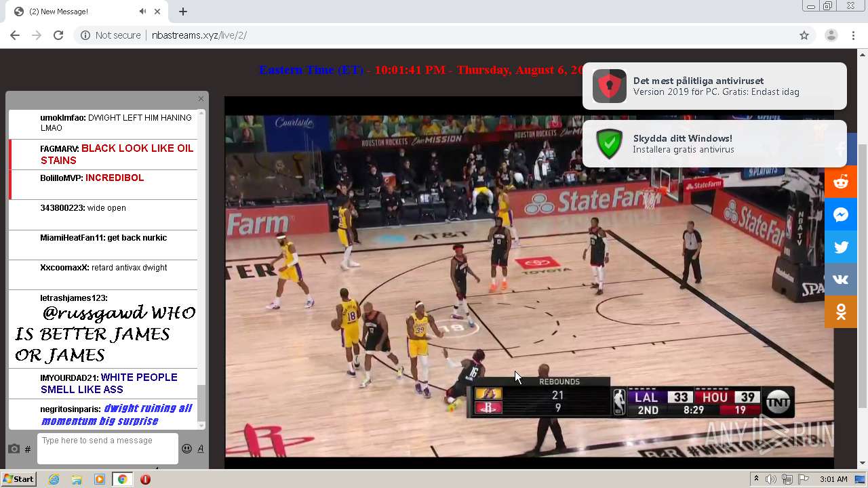Click the message 'INCREDIBOL'
The width and height of the screenshot is (868, 488).
tap(115, 178)
